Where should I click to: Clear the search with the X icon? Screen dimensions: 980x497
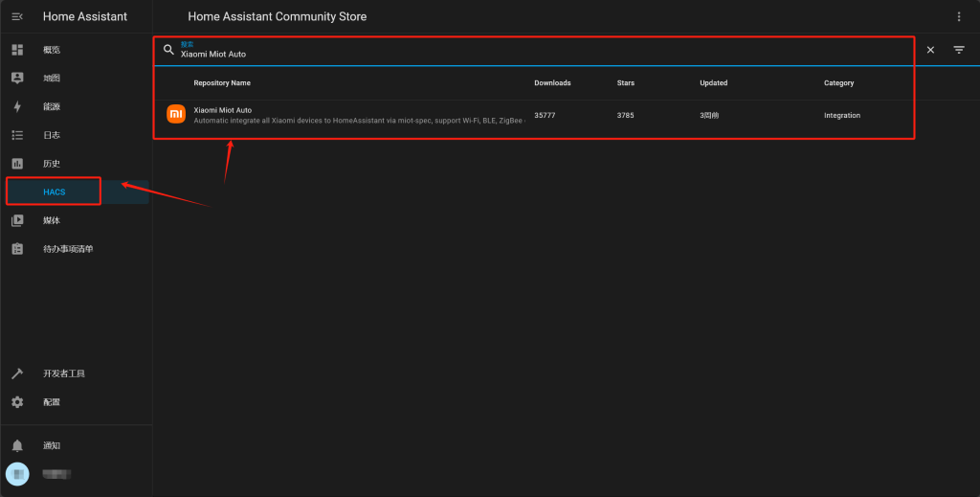point(930,50)
